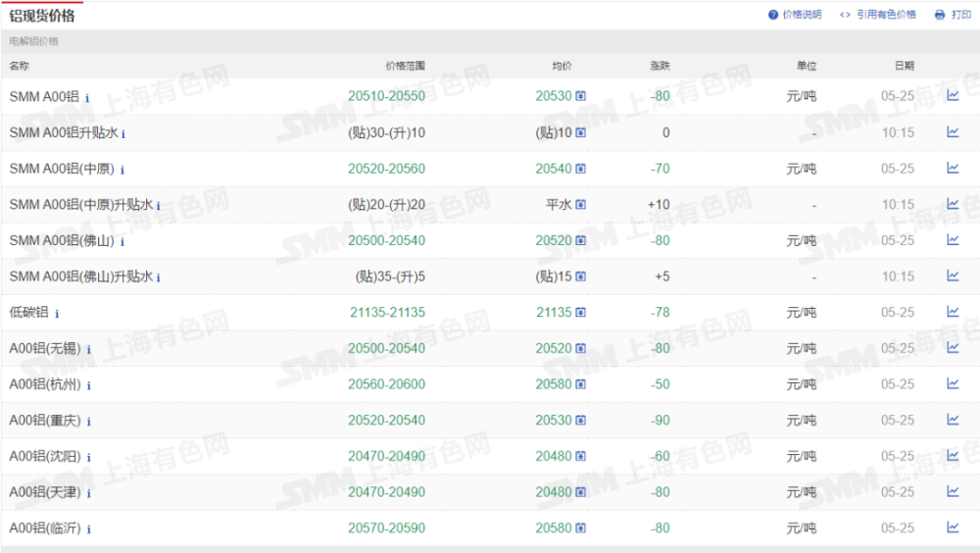Click calendar icon beside average 21135
Image resolution: width=980 pixels, height=553 pixels.
tap(580, 312)
